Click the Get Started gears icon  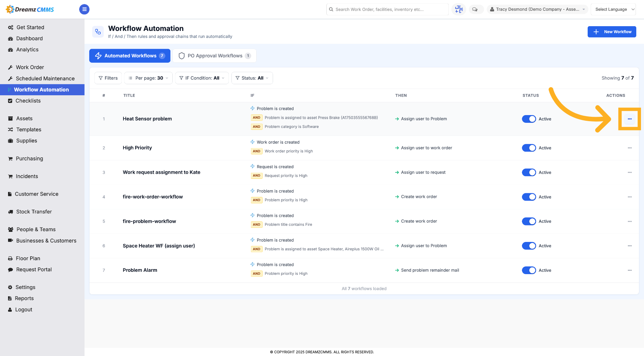[10, 28]
